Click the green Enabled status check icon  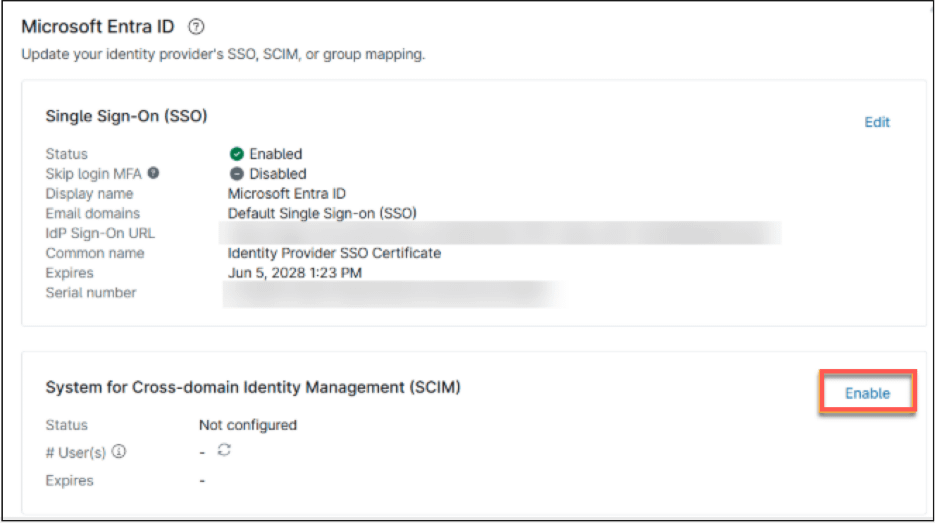(236, 154)
